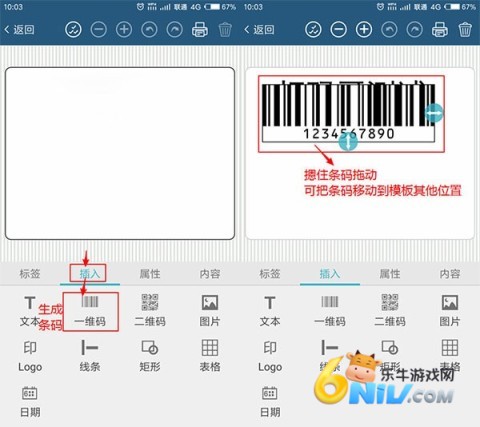Tap 返回 back button in left screen
This screenshot has width=480, height=427.
click(x=19, y=30)
